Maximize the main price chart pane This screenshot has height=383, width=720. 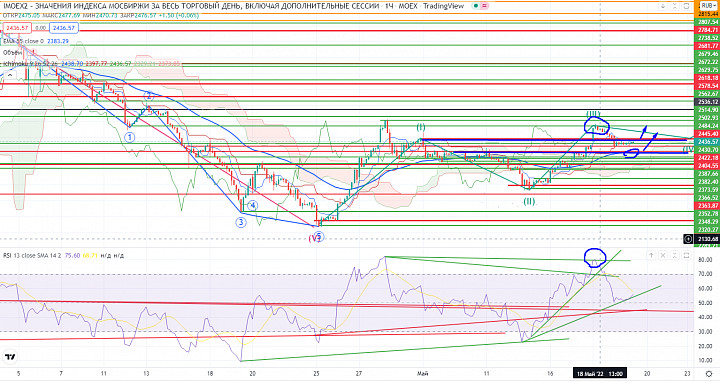coord(686,6)
